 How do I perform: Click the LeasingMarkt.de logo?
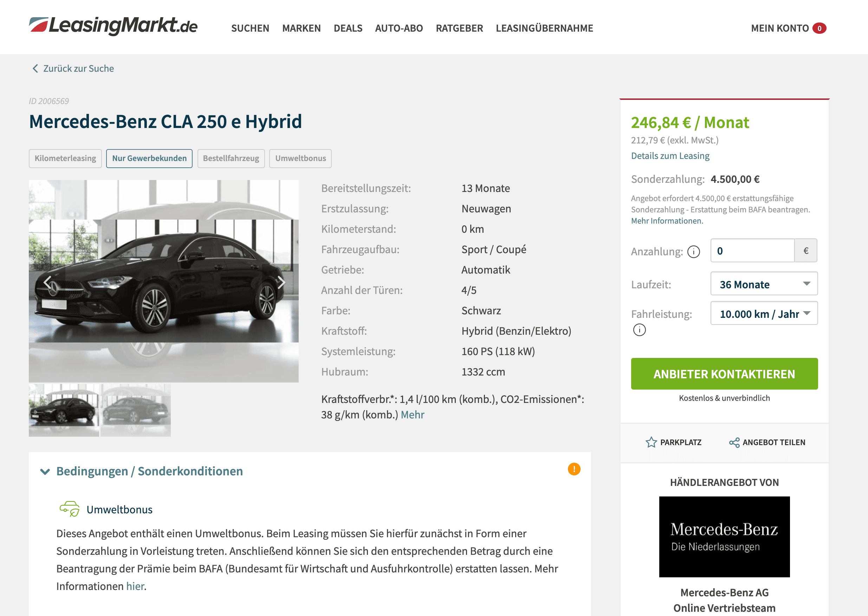pyautogui.click(x=113, y=26)
